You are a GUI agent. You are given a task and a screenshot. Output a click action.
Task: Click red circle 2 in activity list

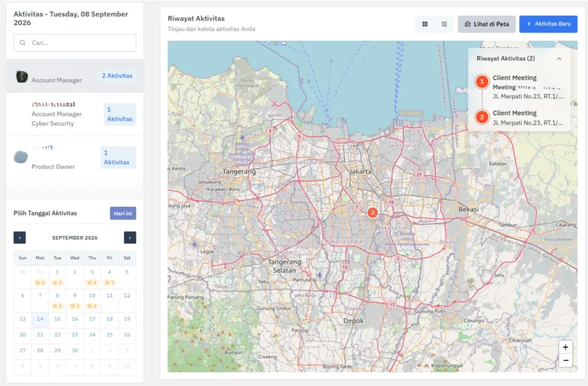pyautogui.click(x=482, y=117)
